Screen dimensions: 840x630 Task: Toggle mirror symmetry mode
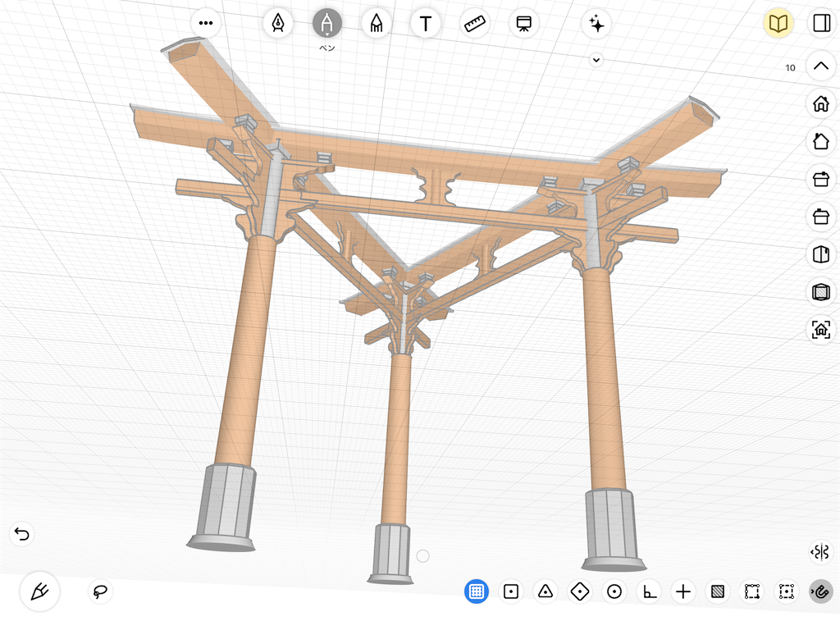[820, 552]
